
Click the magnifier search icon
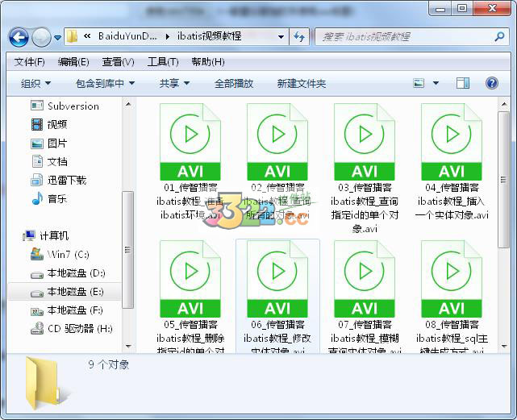pyautogui.click(x=500, y=36)
